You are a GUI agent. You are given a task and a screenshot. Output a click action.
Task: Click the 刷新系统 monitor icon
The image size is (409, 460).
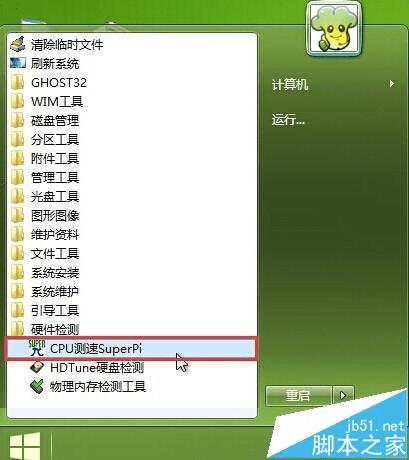[18, 63]
